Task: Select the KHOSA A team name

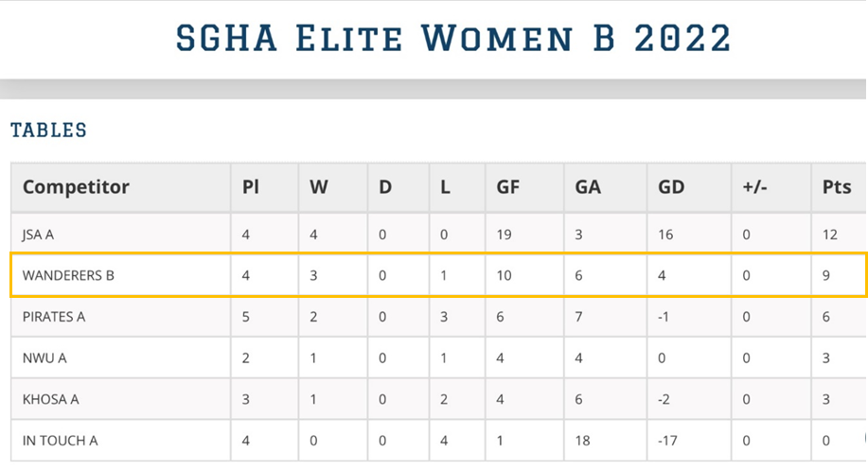Action: pos(50,399)
